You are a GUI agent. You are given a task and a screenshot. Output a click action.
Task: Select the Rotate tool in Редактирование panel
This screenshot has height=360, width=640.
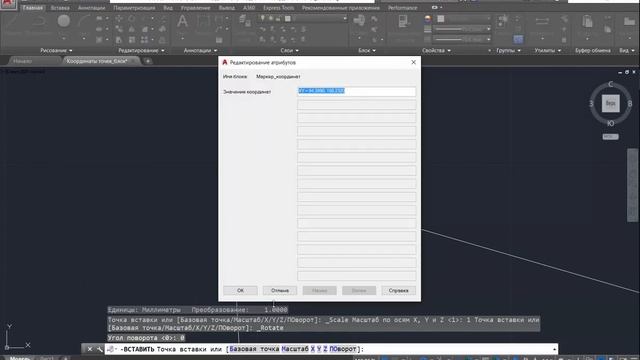[132, 19]
